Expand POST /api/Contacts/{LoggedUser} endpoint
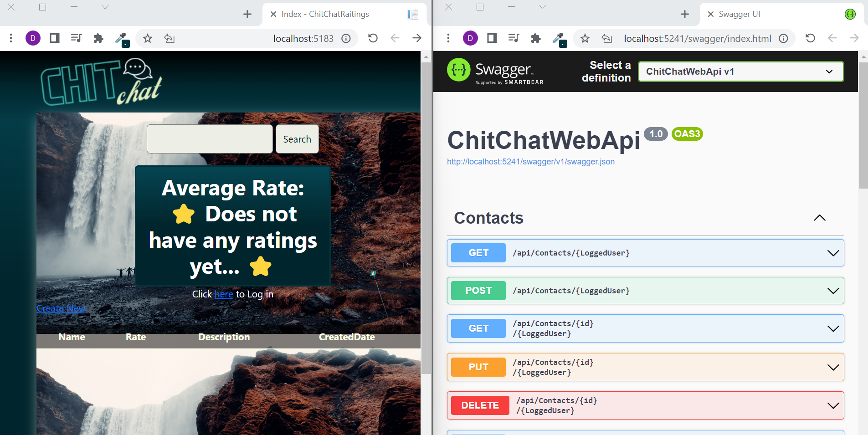Screen dimensions: 868x435 646,291
